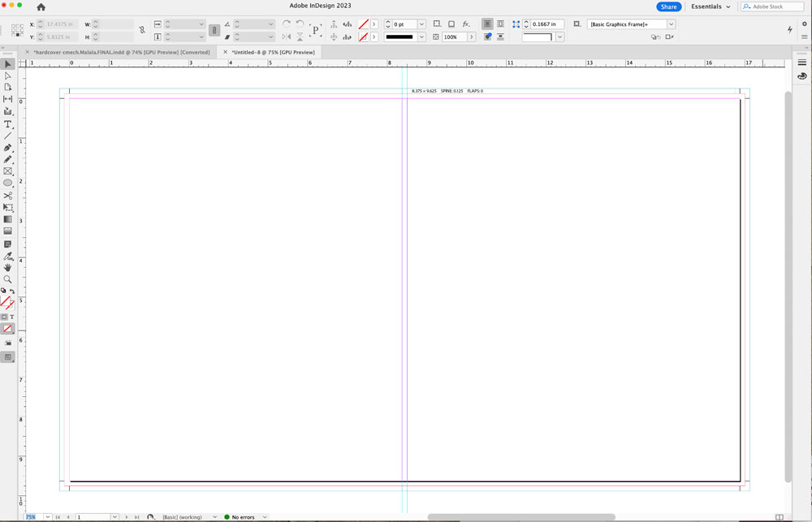The width and height of the screenshot is (812, 522).
Task: Open the corner shape dropdown
Action: click(559, 37)
